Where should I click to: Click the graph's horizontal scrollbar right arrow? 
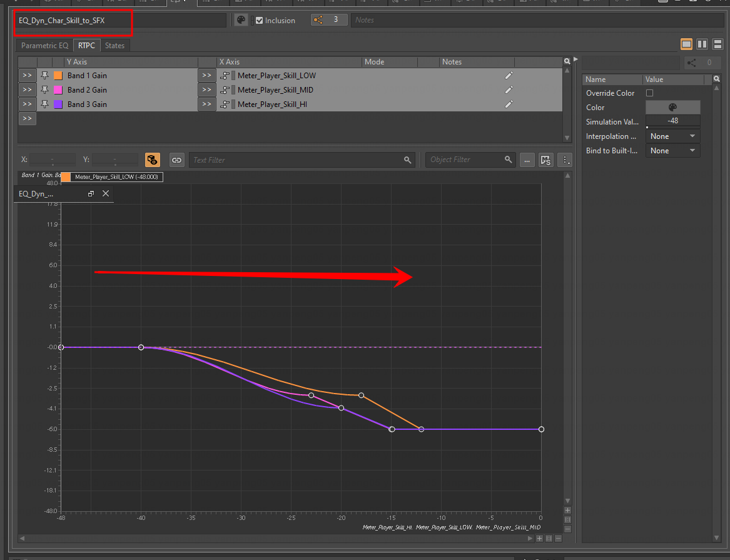[530, 539]
